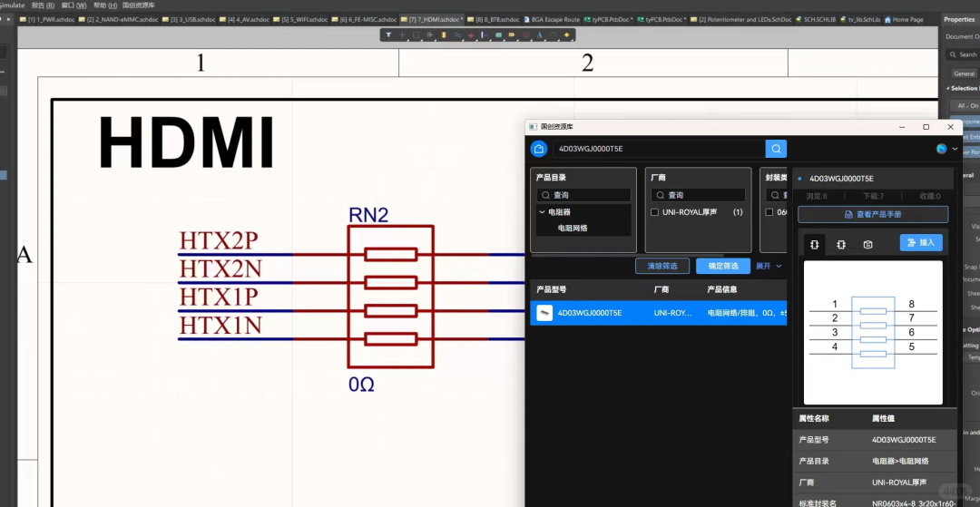
Task: Select the place wire tool in the active bar
Action: (x=457, y=35)
